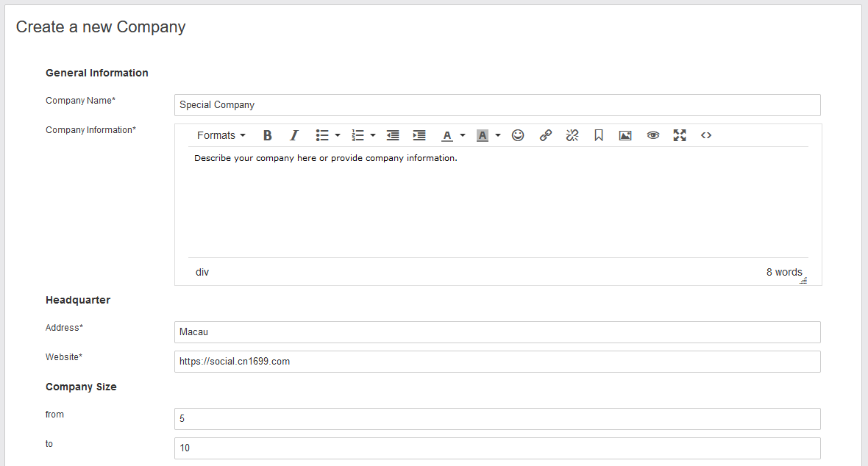Insert an image into Company Information
The image size is (868, 466).
tap(625, 135)
